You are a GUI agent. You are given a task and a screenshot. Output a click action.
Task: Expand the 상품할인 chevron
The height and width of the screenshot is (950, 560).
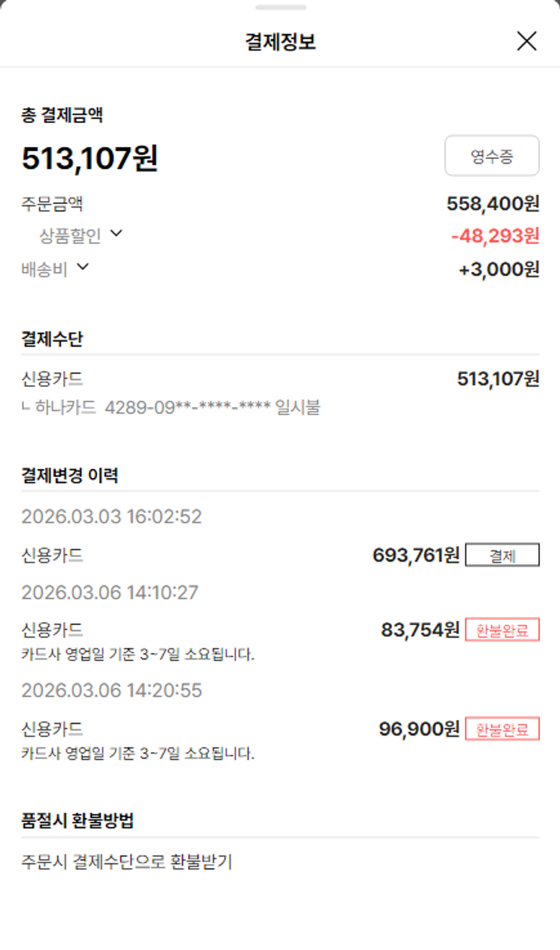(x=116, y=234)
